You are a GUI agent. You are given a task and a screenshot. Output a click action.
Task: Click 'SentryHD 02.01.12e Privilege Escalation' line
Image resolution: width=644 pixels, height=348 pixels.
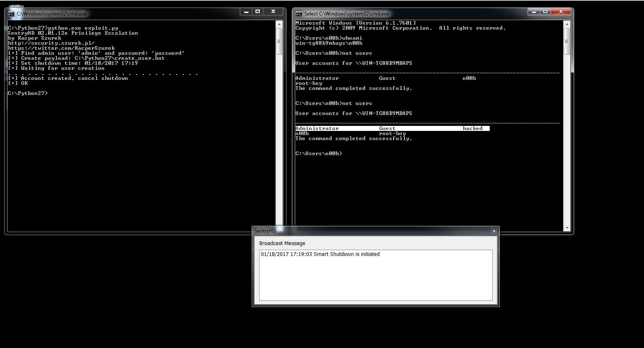pos(73,33)
